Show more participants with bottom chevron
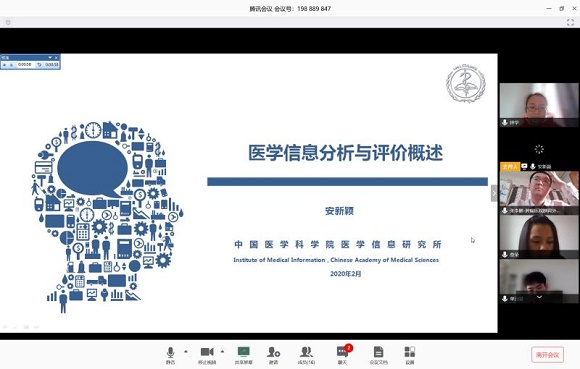The width and height of the screenshot is (580, 369). 539,297
